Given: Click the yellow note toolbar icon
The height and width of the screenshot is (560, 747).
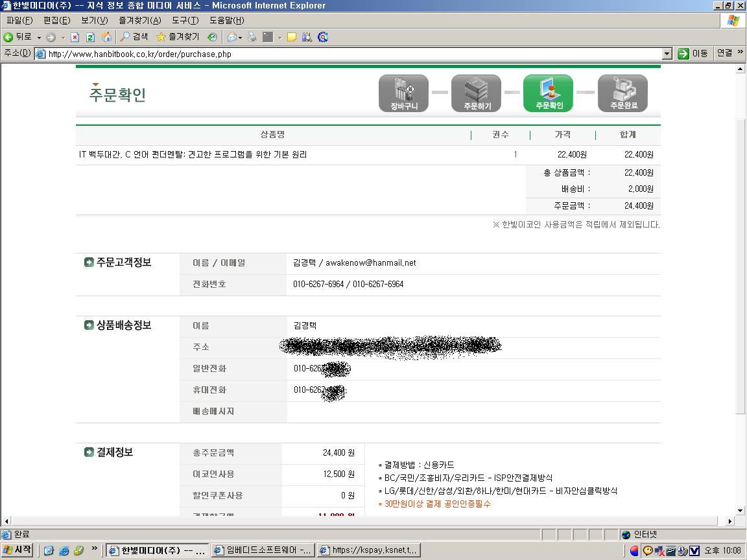Looking at the screenshot, I should pyautogui.click(x=292, y=37).
